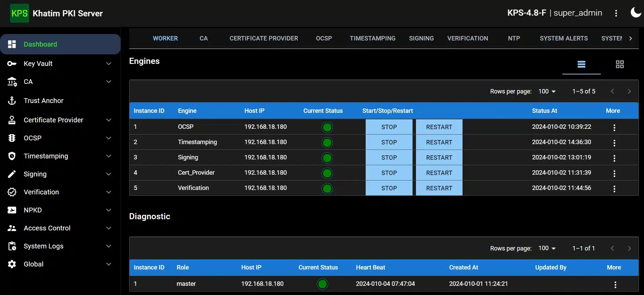The height and width of the screenshot is (295, 644).
Task: Go to next page in Engines table
Action: tap(629, 91)
